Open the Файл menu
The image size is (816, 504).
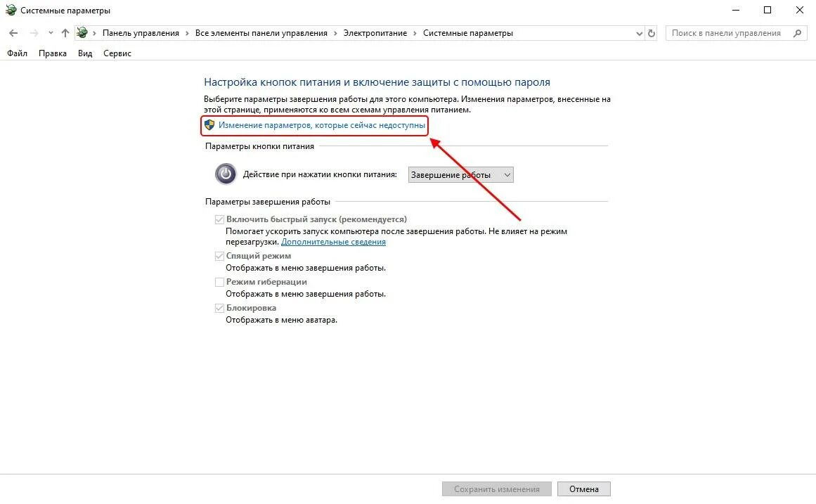pos(17,53)
